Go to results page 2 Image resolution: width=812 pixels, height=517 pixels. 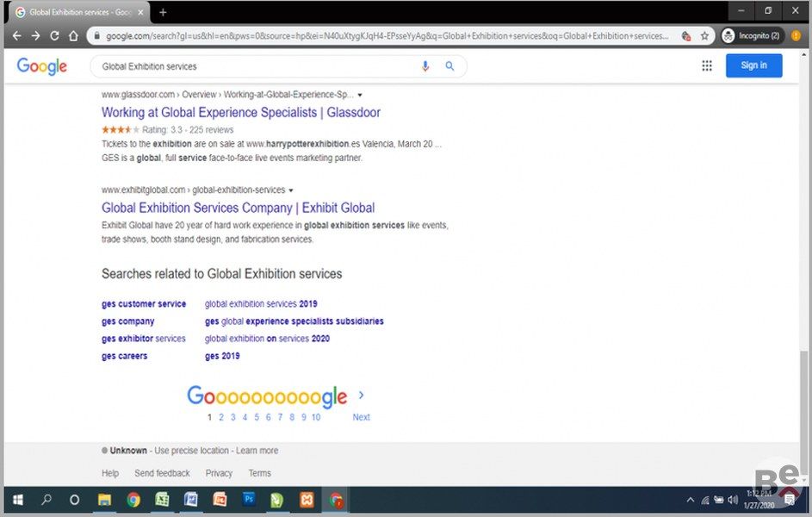click(221, 417)
